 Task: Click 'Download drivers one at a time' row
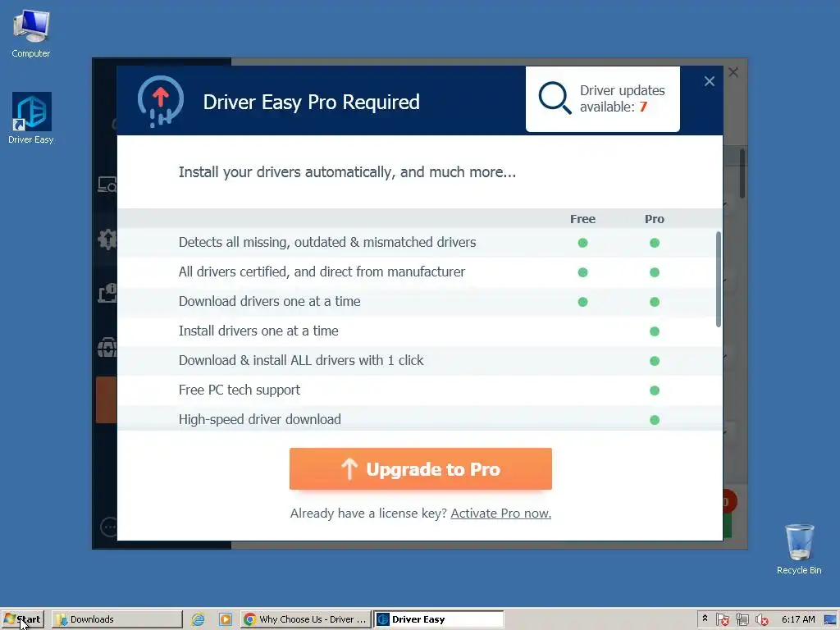tap(420, 302)
